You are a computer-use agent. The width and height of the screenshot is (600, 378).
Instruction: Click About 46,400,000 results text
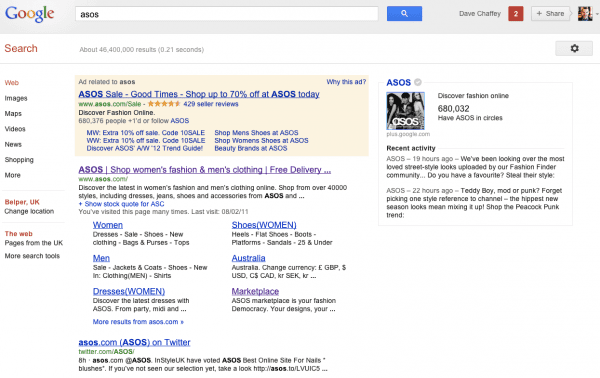pos(142,50)
